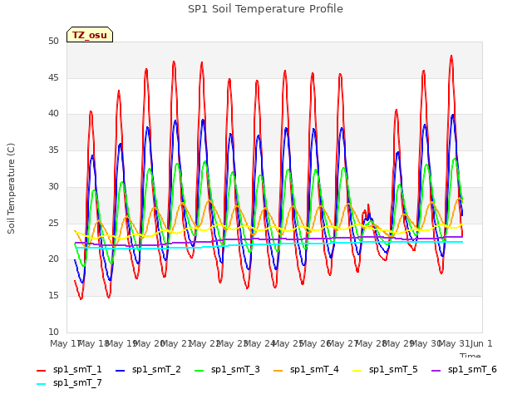The height and width of the screenshot is (399, 532).
Task: Click the 25 y-axis tick label
Action: [x=53, y=224]
